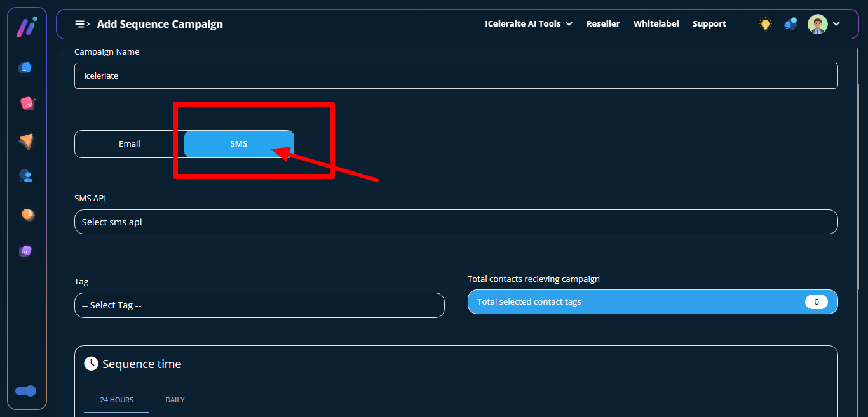Open the Reseller link in header
This screenshot has width=868, height=417.
[603, 24]
